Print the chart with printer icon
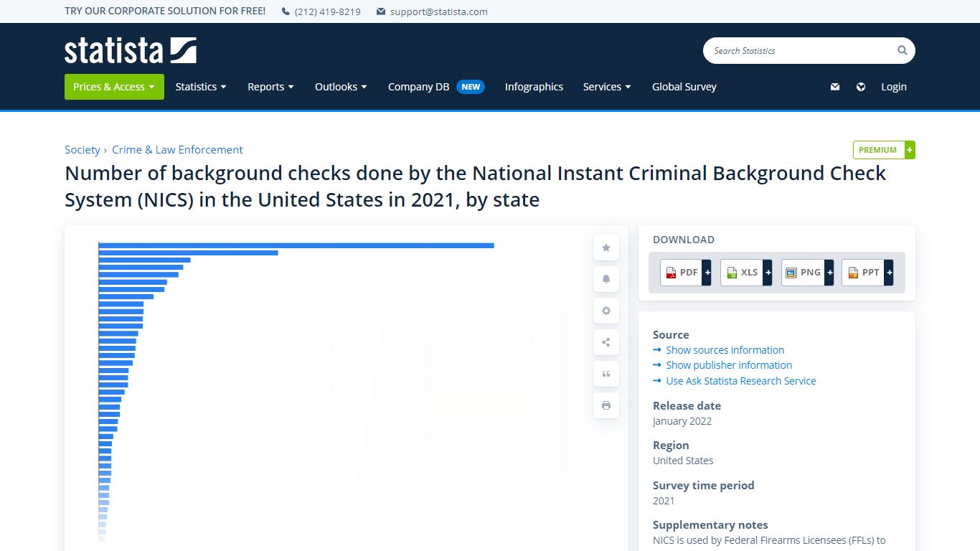Viewport: 980px width, 551px height. click(x=606, y=405)
